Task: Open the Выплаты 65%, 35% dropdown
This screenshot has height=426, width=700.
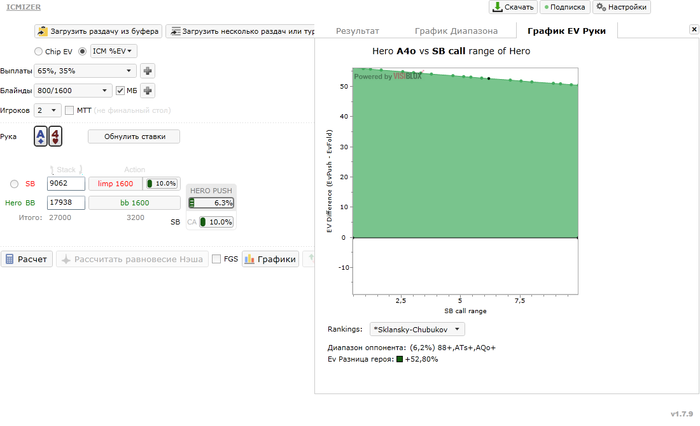Action: click(85, 71)
